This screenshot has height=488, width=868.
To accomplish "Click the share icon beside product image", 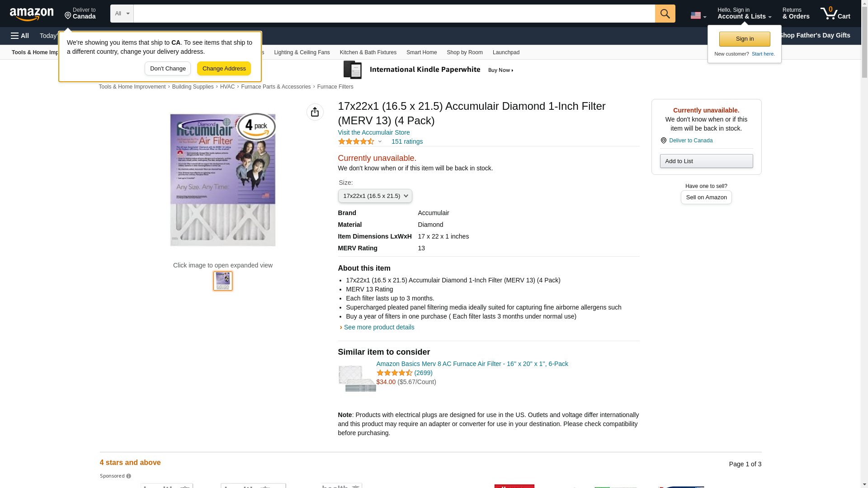I will pos(315,112).
